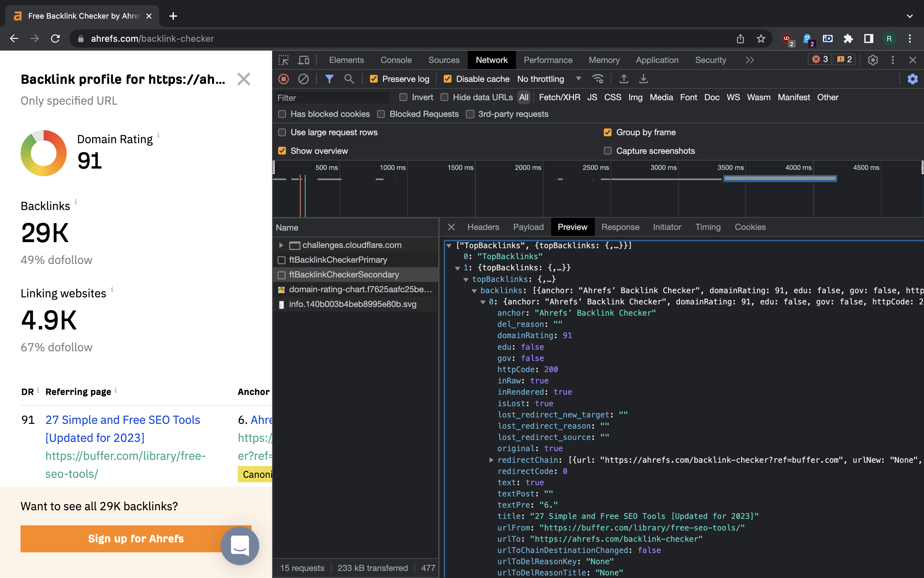924x578 pixels.
Task: Click the network Filter input field
Action: pos(332,98)
